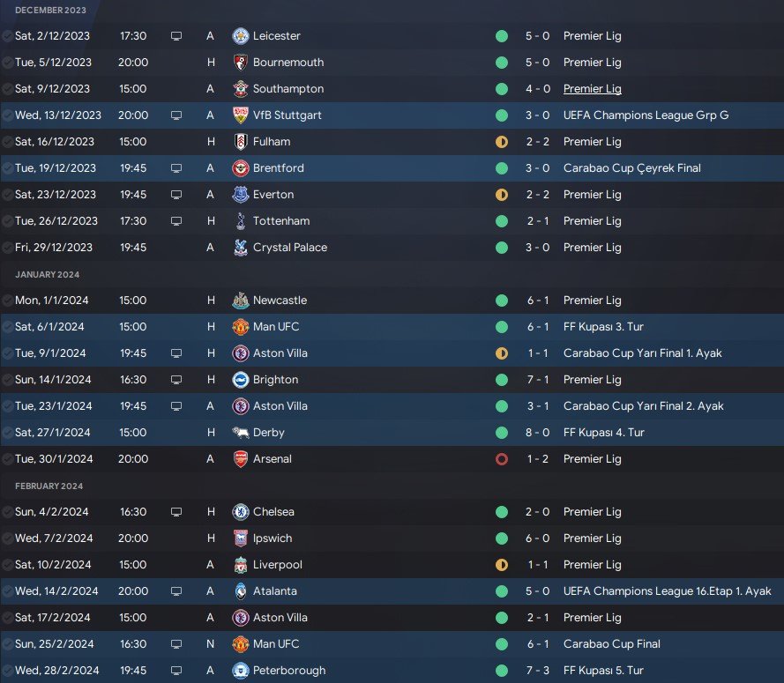
Task: View the 8 - 0 Derby match result
Action: point(537,433)
